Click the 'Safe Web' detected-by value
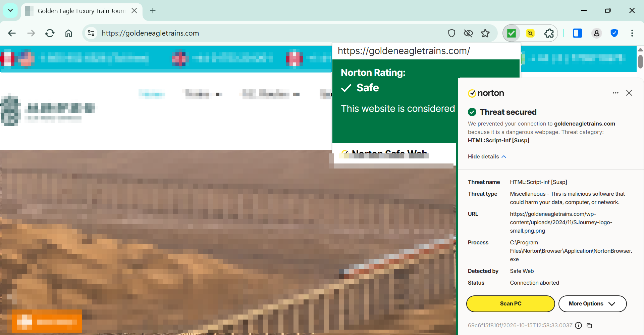This screenshot has width=644, height=335. click(x=522, y=271)
